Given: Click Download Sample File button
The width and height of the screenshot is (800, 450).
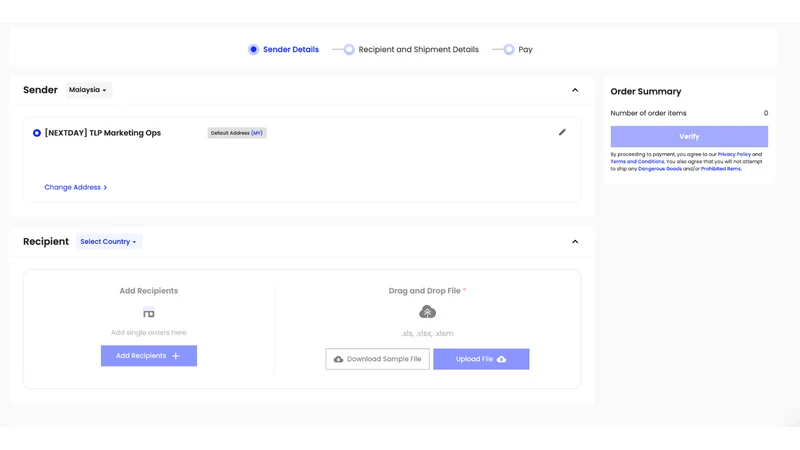Looking at the screenshot, I should coord(378,359).
